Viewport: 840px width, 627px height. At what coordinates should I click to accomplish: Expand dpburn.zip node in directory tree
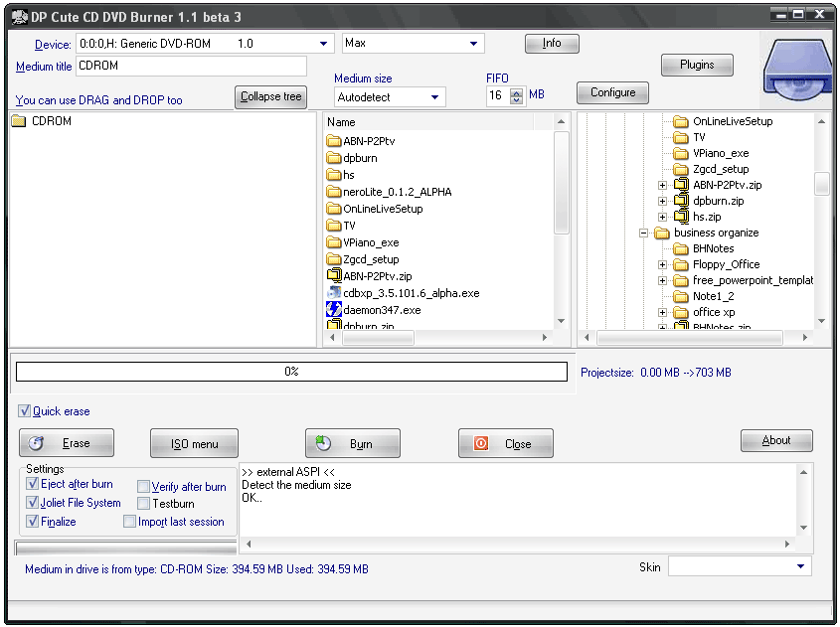[663, 202]
